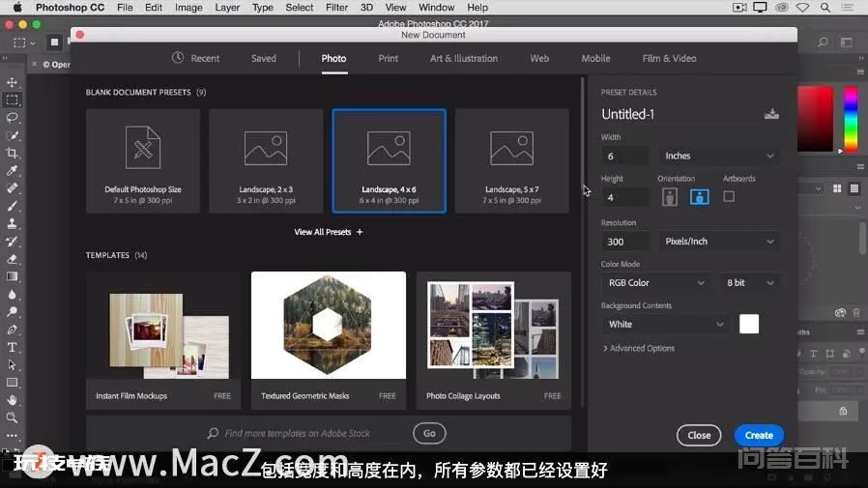Open the Textured Geometric Masks template
Viewport: 868px width, 488px height.
pos(329,340)
